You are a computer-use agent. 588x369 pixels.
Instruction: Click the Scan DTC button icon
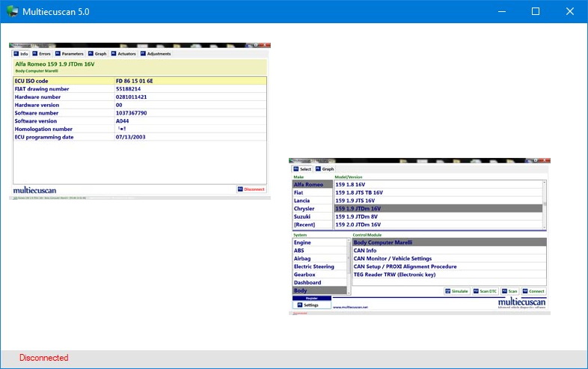click(476, 291)
